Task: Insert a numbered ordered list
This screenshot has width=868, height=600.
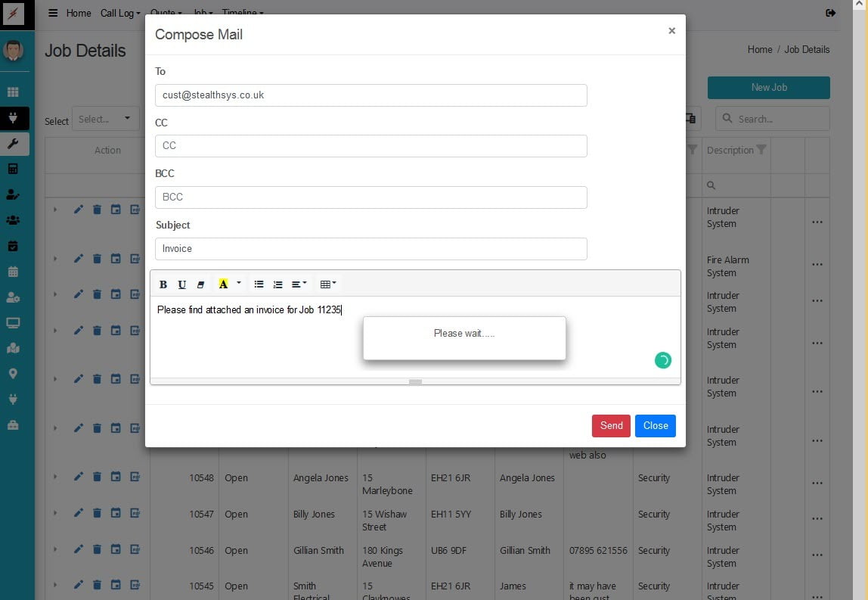Action: coord(277,284)
